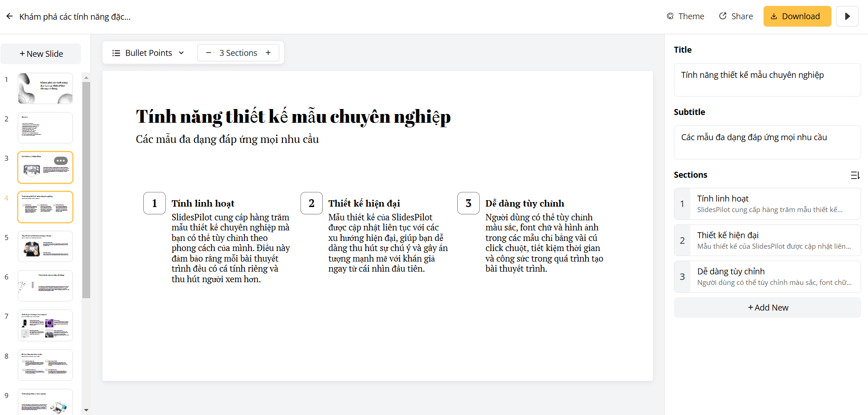This screenshot has height=415, width=868.
Task: Edit the Subtitle input field
Action: pyautogui.click(x=767, y=142)
